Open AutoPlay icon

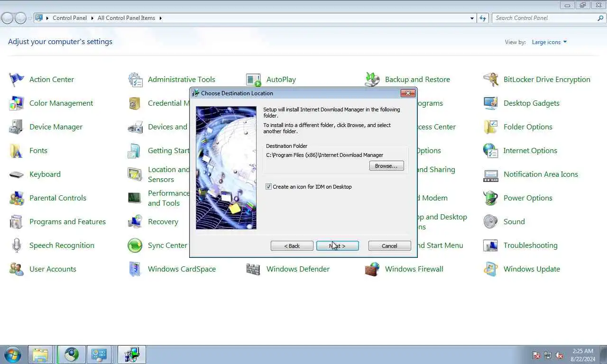pyautogui.click(x=254, y=80)
